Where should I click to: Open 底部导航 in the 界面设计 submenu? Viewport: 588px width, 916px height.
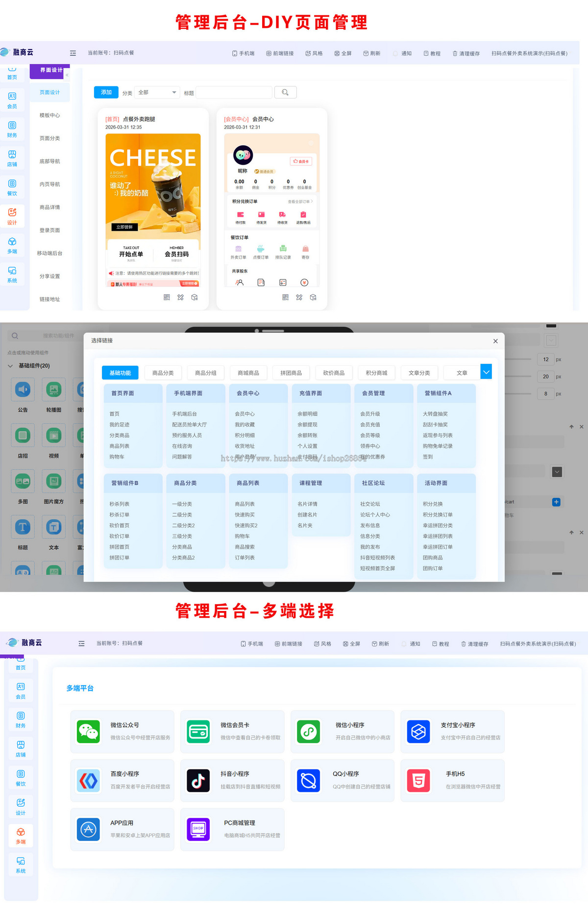point(50,161)
